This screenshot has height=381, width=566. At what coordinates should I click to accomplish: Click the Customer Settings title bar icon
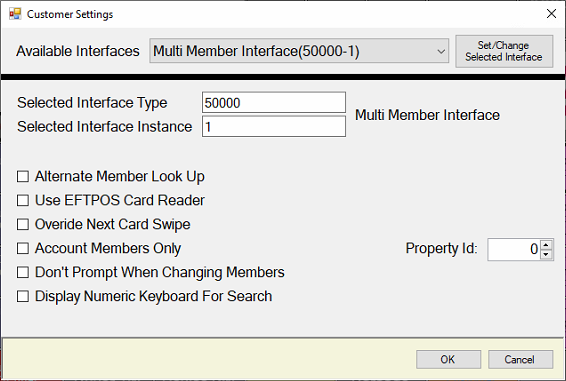point(15,14)
